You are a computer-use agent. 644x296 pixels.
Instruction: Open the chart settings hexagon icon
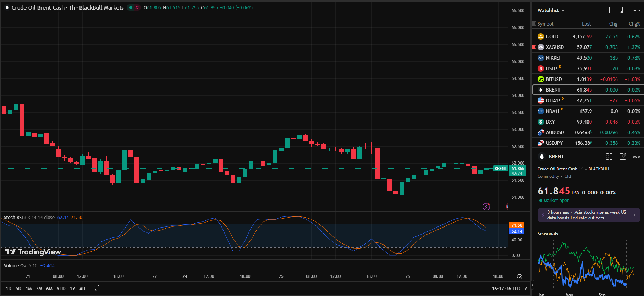click(519, 276)
